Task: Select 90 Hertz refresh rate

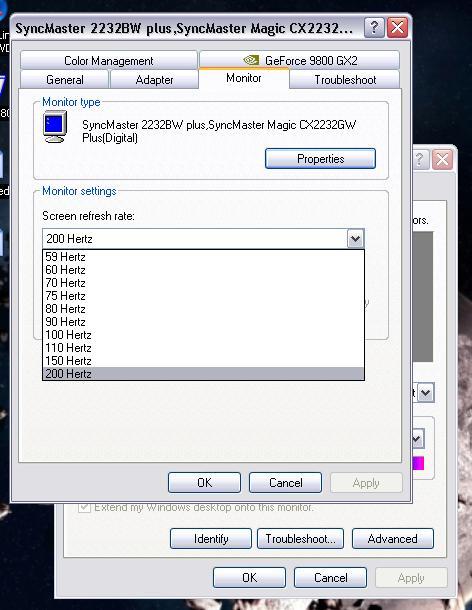Action: click(x=203, y=322)
